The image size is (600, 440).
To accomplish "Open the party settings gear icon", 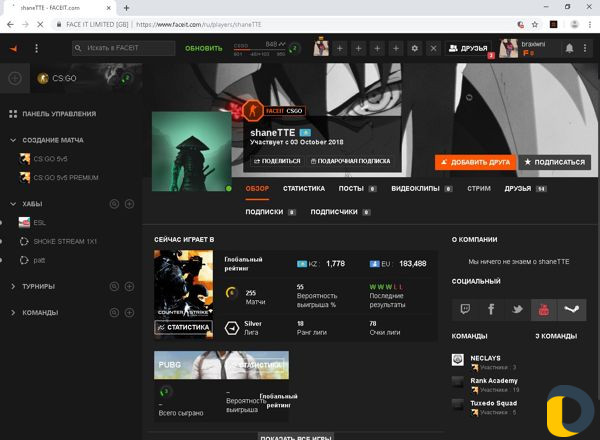I will click(x=414, y=49).
